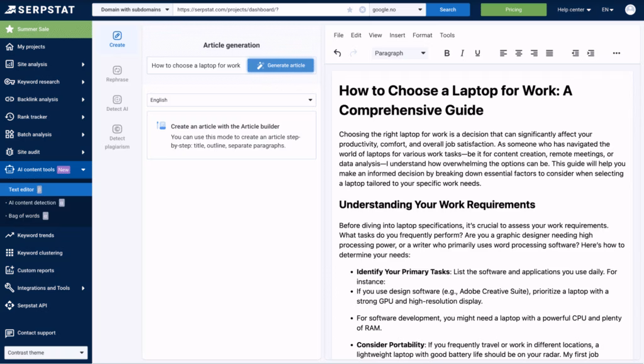Open the Paragraph style dropdown
The height and width of the screenshot is (364, 644).
[400, 54]
